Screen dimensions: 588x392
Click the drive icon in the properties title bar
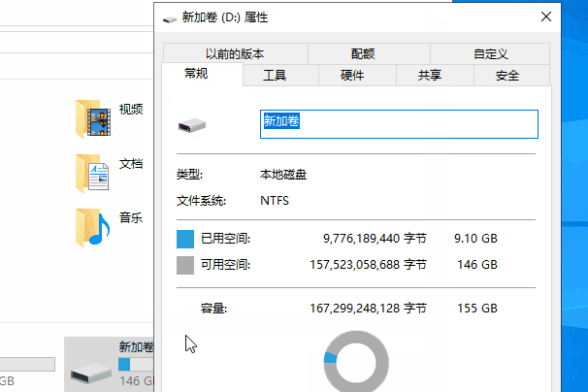[170, 19]
